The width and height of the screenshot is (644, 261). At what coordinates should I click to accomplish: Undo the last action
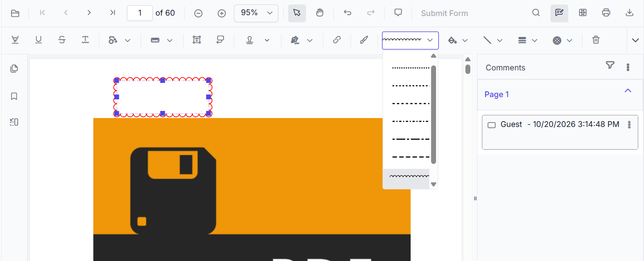(347, 13)
